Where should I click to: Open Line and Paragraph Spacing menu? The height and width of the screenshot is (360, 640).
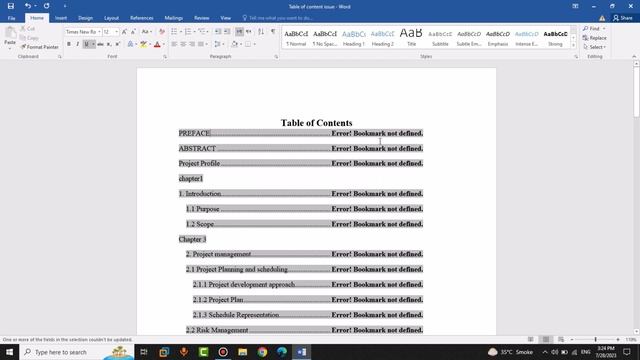[219, 44]
